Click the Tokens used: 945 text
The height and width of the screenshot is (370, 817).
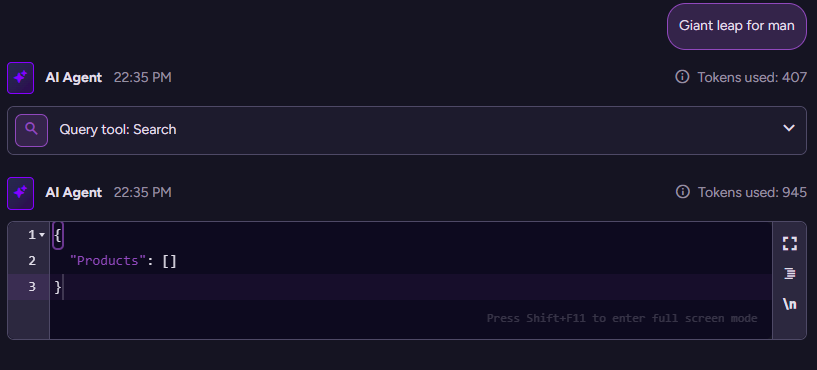click(752, 192)
